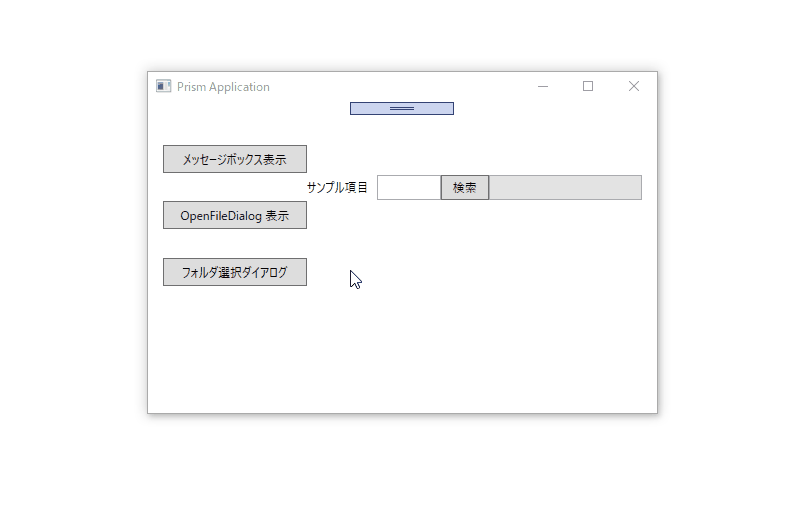Click the メッセージボックス表示 button
798x524 pixels.
[x=235, y=159]
